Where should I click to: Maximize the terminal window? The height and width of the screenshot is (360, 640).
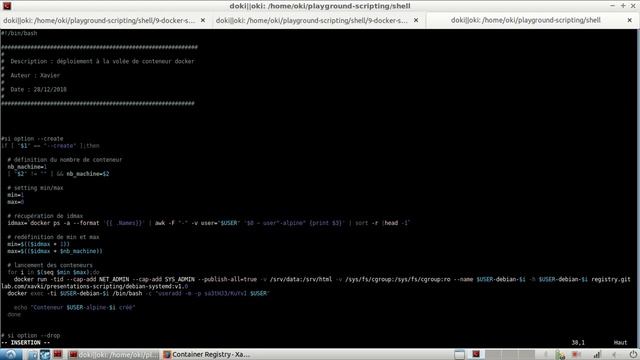click(x=623, y=6)
